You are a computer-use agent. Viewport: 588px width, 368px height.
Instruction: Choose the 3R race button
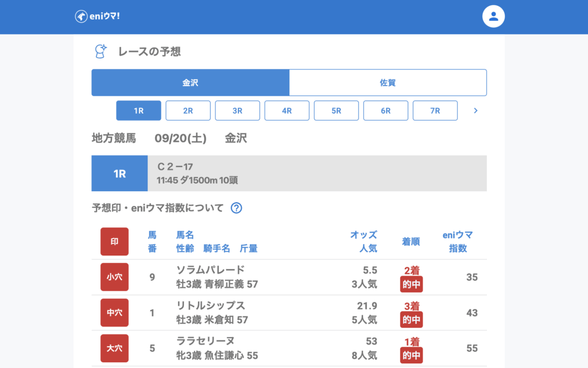[x=237, y=111]
